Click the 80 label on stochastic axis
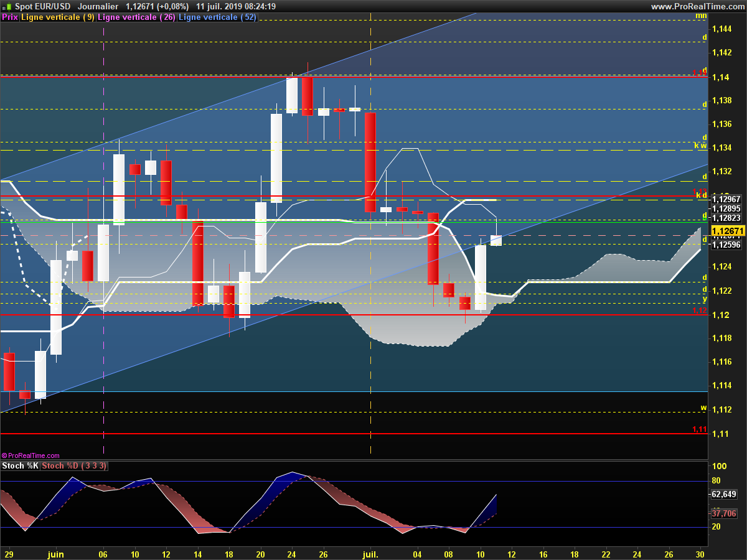The image size is (747, 560). (716, 481)
